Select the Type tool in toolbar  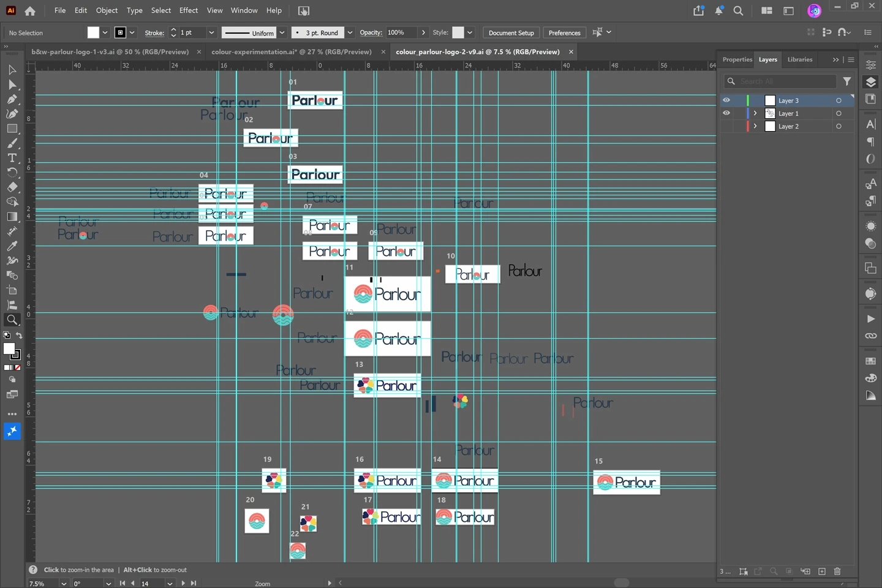click(12, 158)
